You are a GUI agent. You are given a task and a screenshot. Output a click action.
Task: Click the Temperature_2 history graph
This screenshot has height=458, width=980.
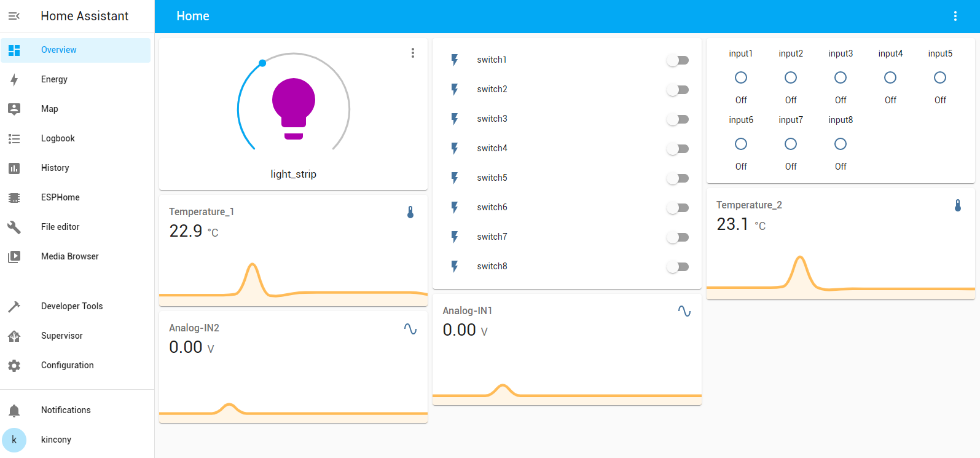point(841,277)
